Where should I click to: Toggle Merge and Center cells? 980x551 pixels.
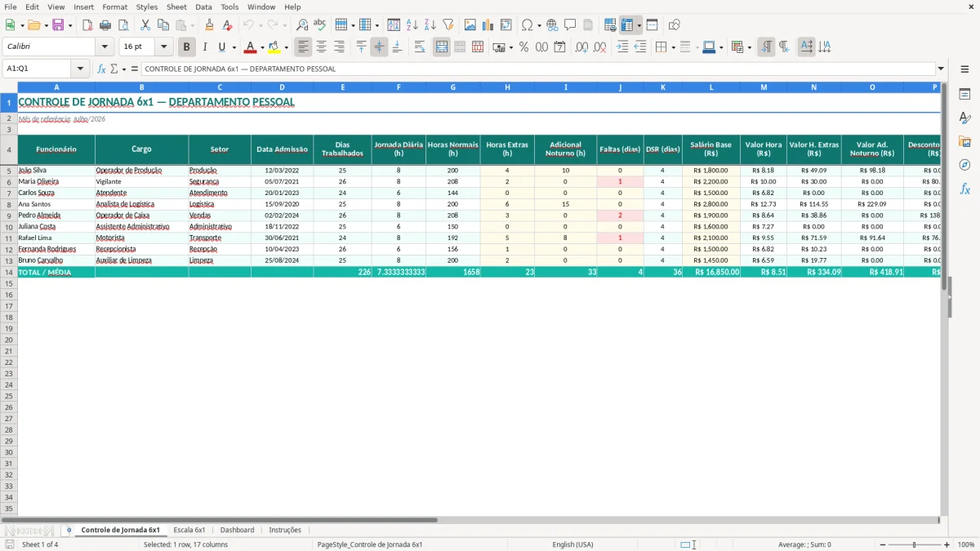point(442,47)
